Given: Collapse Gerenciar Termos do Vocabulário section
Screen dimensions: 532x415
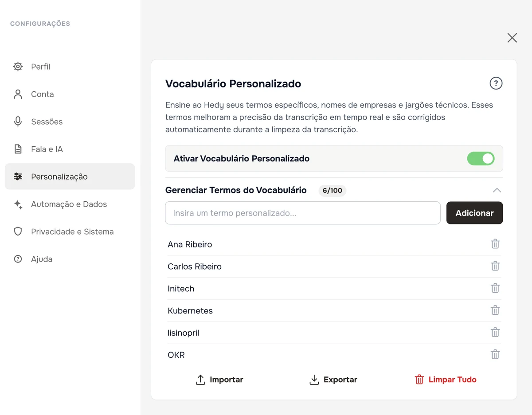Looking at the screenshot, I should [x=497, y=190].
